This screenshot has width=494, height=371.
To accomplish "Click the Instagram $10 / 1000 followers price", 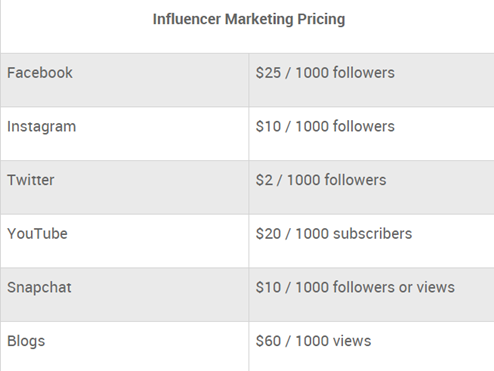I will 325,126.
